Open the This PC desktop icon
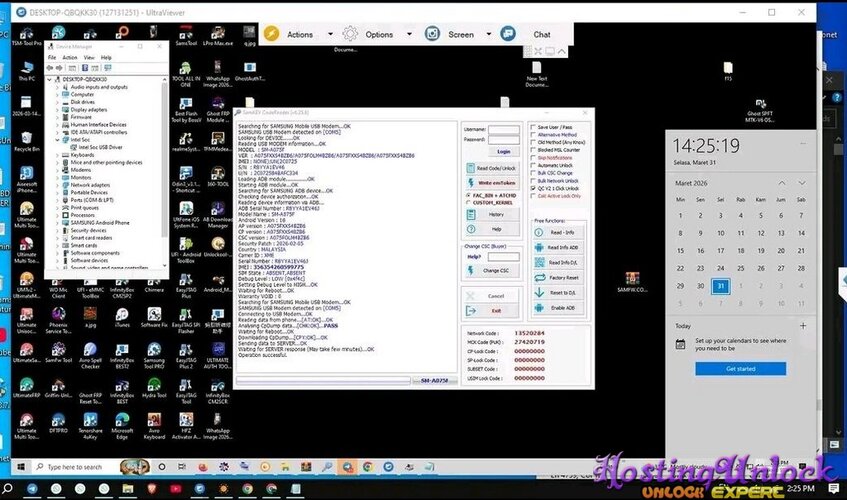Image resolution: width=847 pixels, height=500 pixels. (26, 71)
